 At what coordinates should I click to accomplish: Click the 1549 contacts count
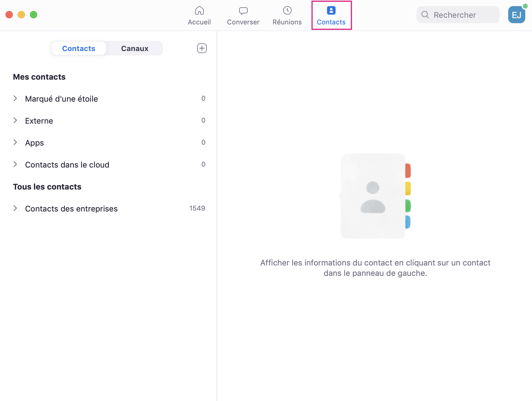[x=197, y=208]
